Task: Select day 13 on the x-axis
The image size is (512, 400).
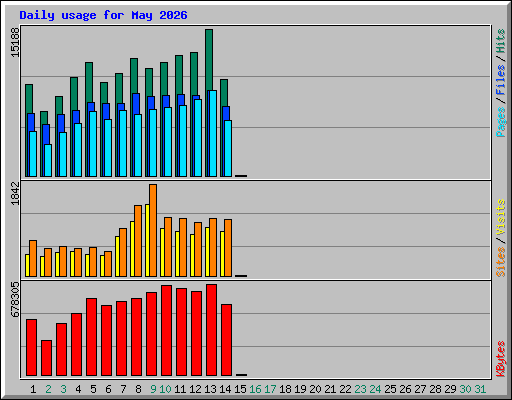Action: (x=210, y=389)
